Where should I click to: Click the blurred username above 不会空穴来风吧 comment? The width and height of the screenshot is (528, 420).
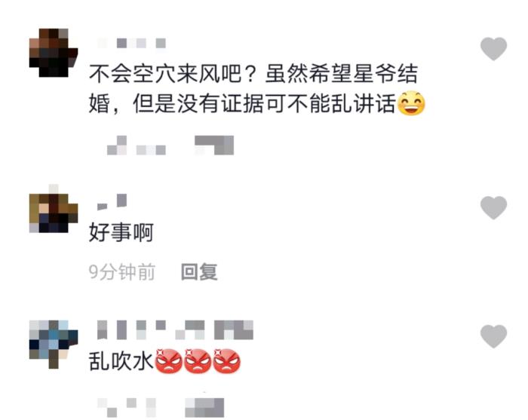tap(131, 44)
